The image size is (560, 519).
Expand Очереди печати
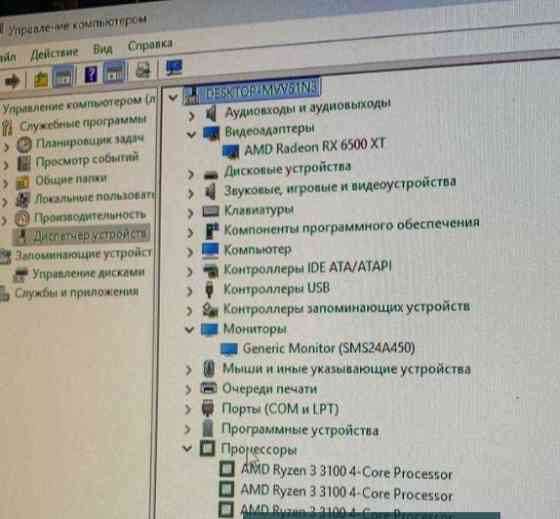[x=188, y=389]
